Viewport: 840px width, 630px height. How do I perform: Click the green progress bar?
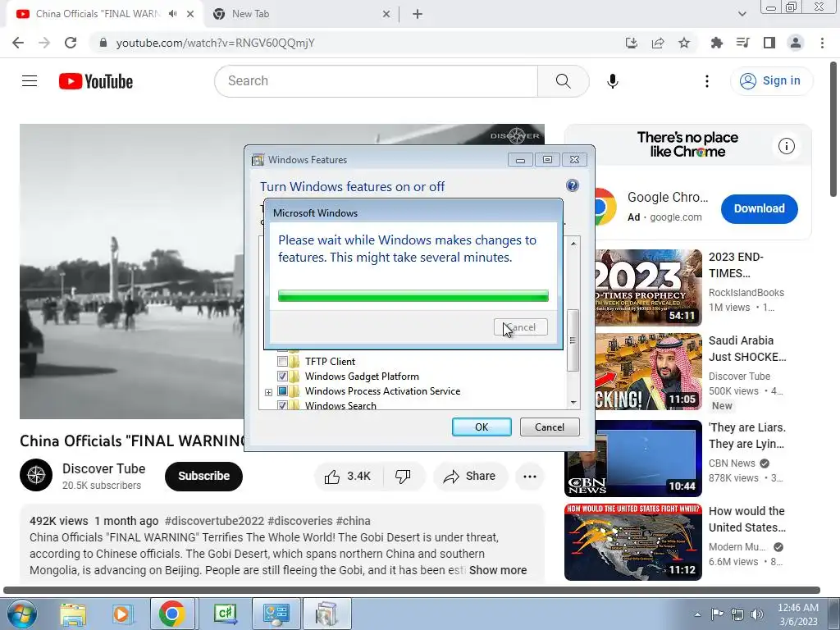click(413, 295)
